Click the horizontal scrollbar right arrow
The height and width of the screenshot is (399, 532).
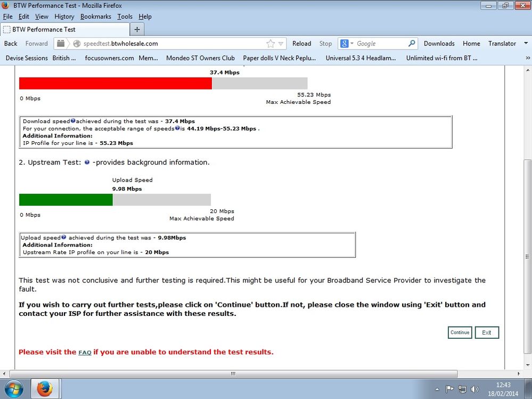(x=519, y=373)
